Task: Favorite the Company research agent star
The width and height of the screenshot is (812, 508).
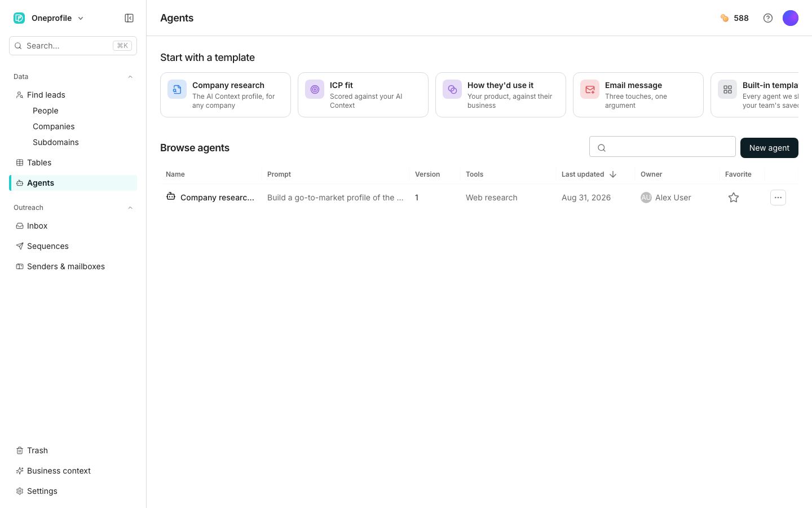Action: coord(734,198)
